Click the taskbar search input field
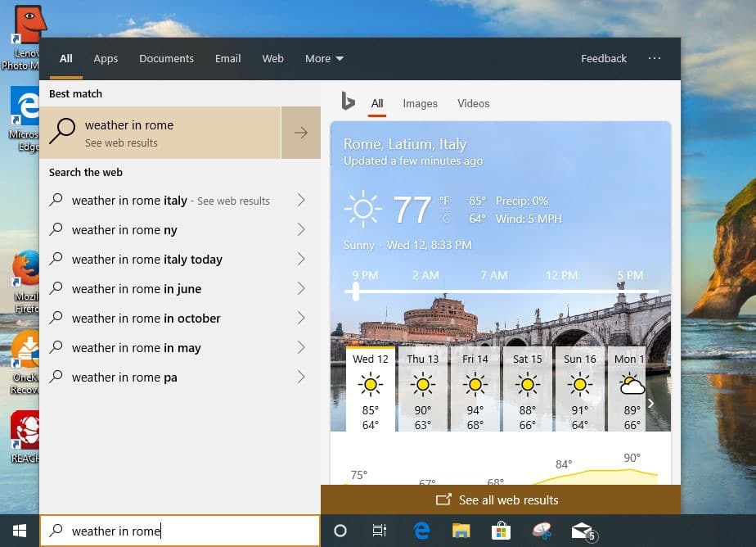Screen dimensions: 756x547 click(x=180, y=531)
